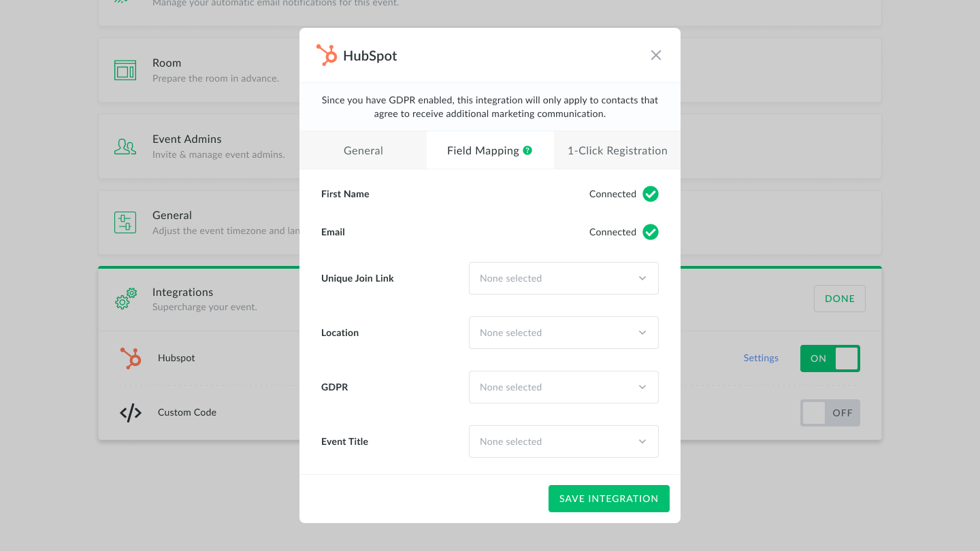Turn off the Hubspot integration toggle
Viewport: 980px width, 551px height.
pos(830,358)
